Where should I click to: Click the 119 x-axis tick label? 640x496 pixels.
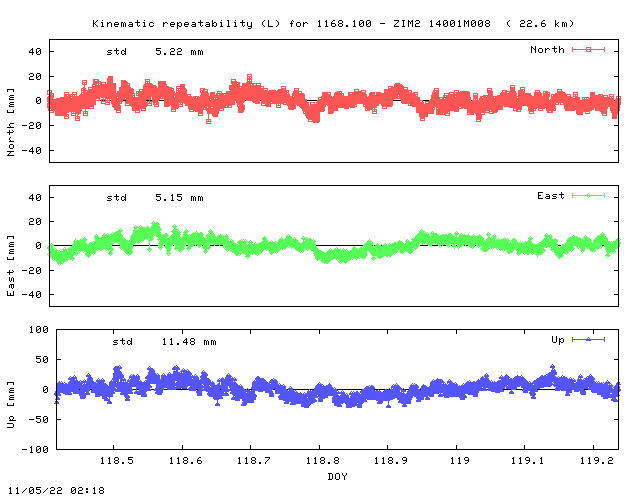(460, 461)
